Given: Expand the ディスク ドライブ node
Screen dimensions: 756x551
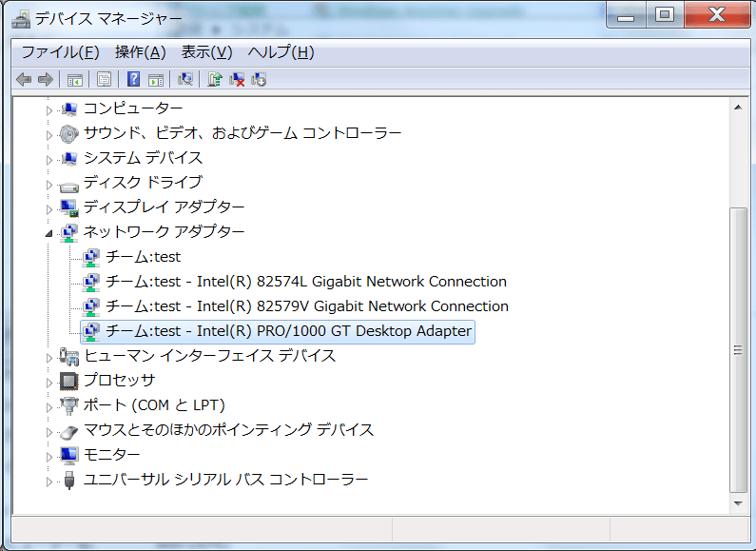Looking at the screenshot, I should click(48, 185).
